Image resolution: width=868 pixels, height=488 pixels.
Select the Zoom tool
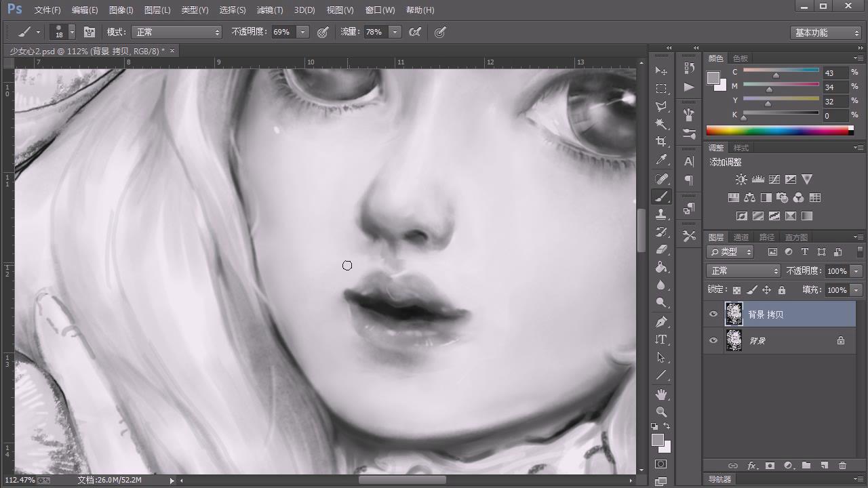point(661,411)
